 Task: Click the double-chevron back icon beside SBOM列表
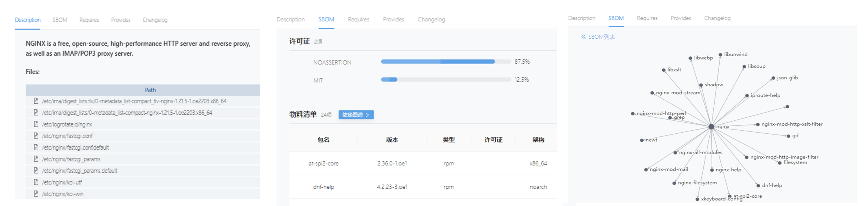[583, 37]
